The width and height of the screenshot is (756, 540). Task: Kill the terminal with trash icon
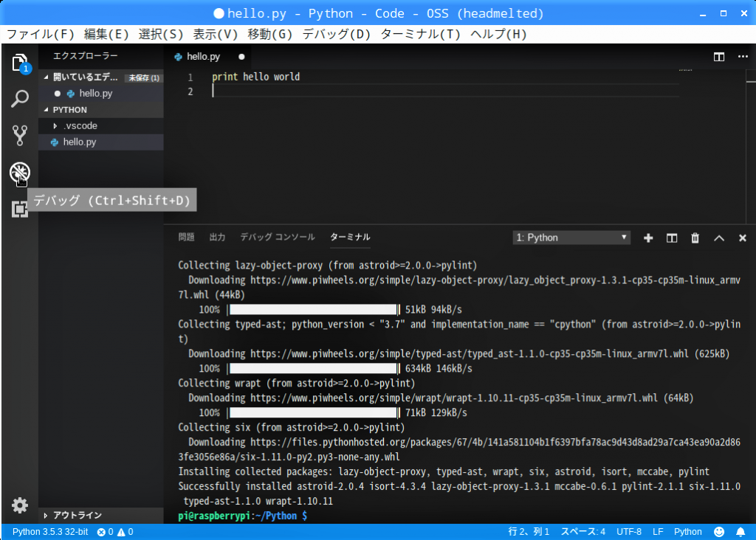[x=695, y=238]
